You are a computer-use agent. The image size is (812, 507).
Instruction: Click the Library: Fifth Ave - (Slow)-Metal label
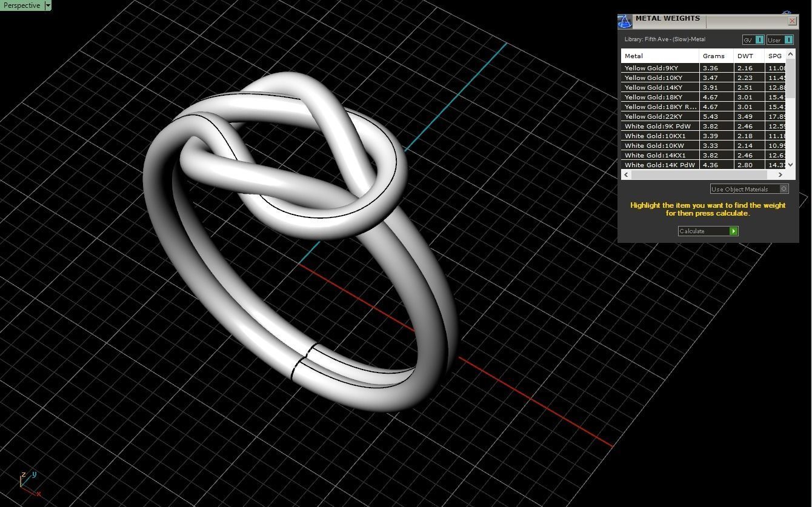(665, 39)
